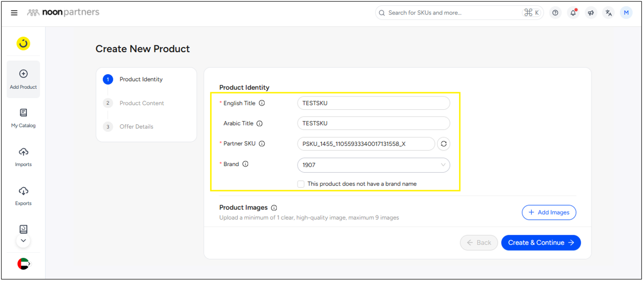Select the Product Content step
The image size is (644, 281).
[142, 103]
